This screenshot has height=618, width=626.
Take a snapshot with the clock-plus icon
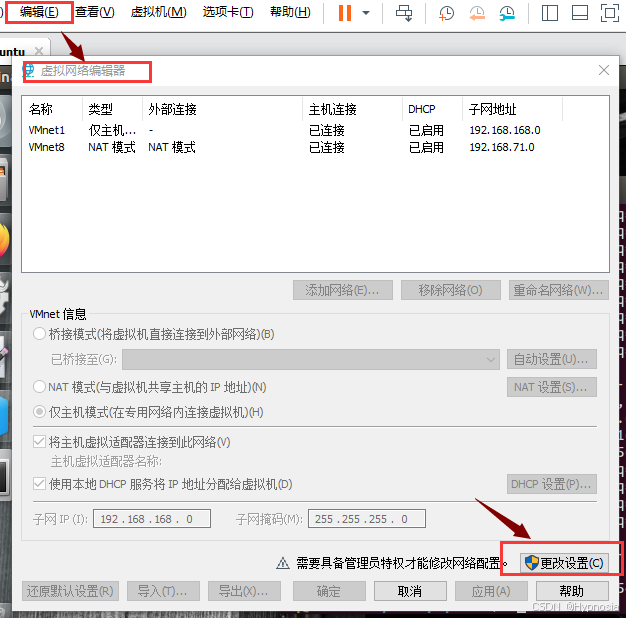[x=446, y=13]
